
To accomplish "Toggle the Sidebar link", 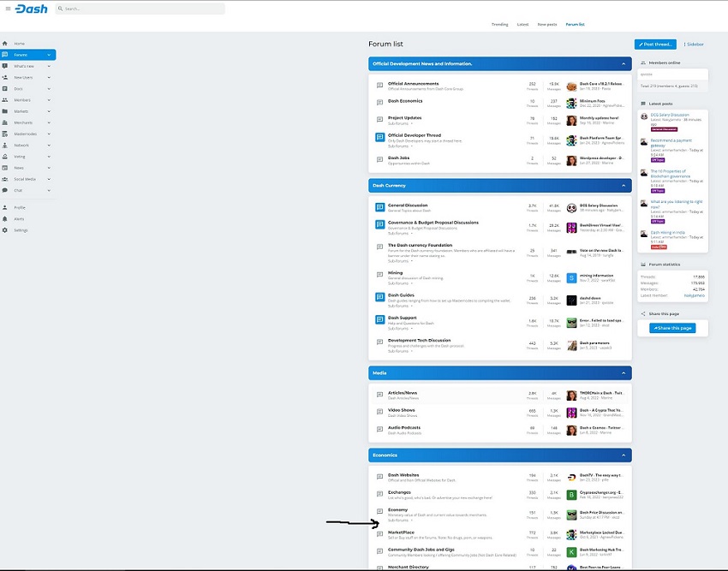I will (694, 45).
